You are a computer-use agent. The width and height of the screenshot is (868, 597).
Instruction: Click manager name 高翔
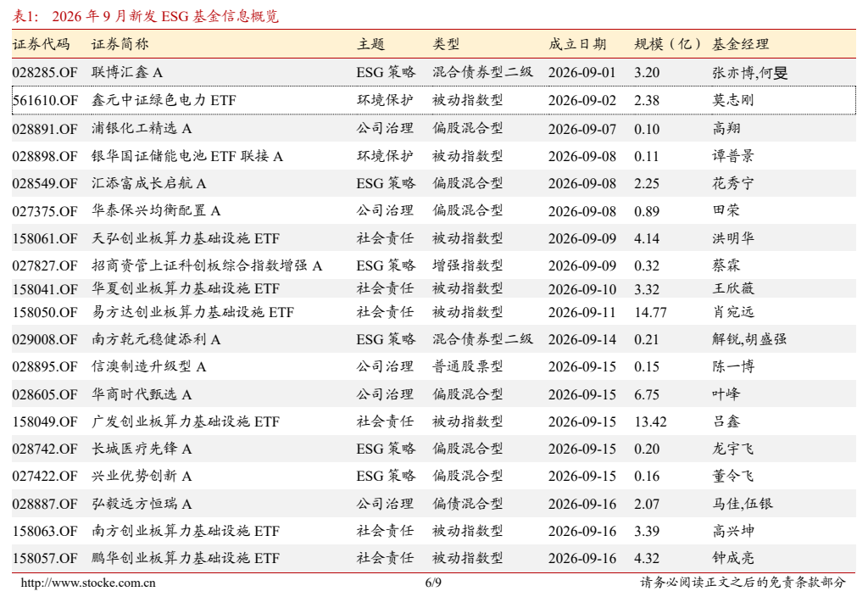(x=726, y=129)
